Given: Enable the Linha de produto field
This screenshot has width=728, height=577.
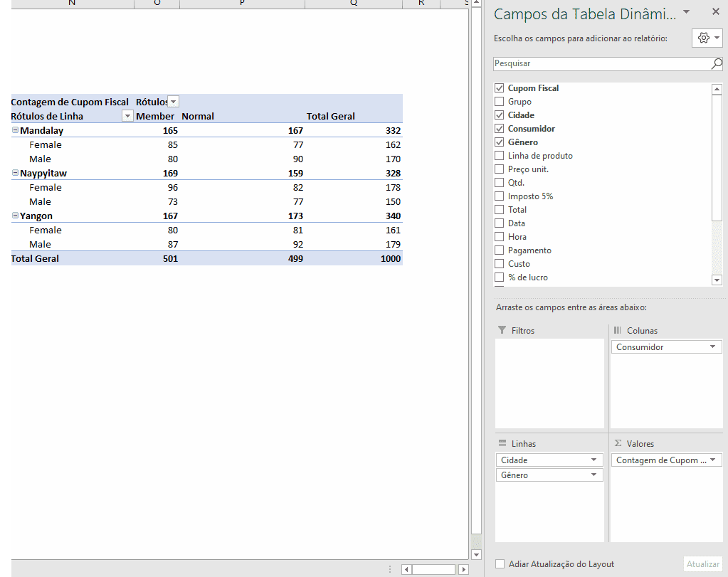Looking at the screenshot, I should [x=498, y=155].
